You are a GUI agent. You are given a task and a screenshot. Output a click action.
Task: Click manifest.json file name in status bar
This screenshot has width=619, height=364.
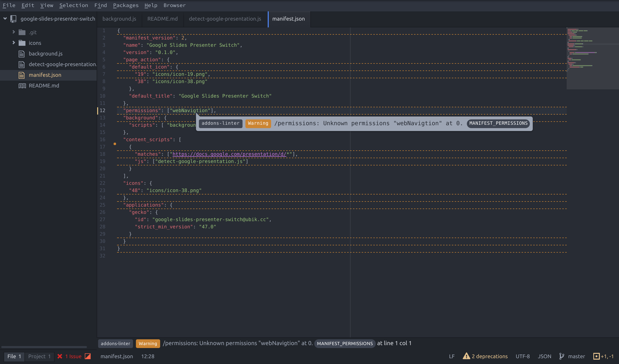click(117, 356)
